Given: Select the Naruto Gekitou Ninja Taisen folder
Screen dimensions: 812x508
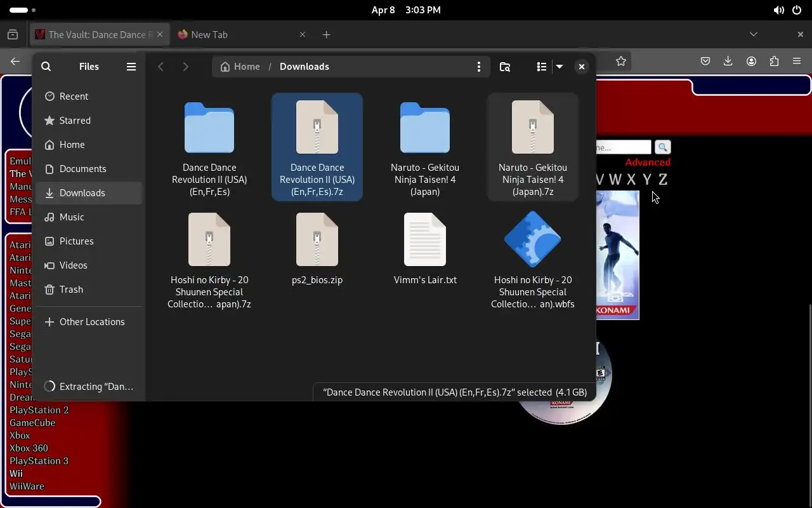Looking at the screenshot, I should pos(425,147).
